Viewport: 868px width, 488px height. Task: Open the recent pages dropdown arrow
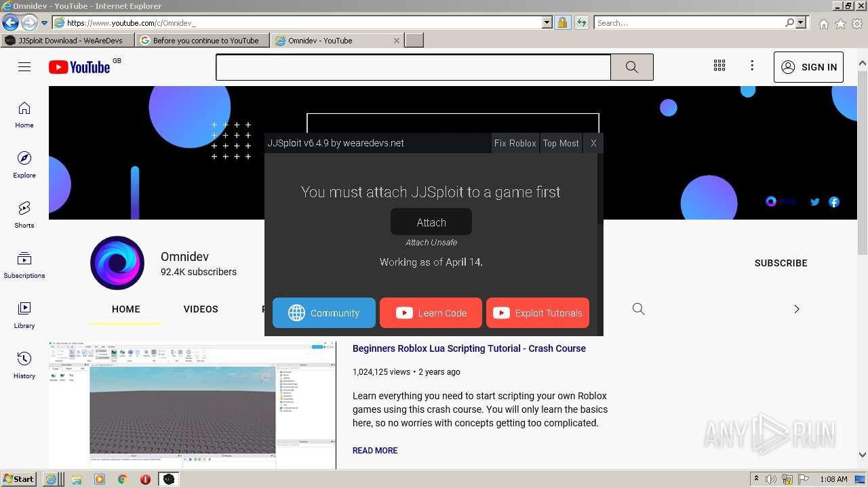tap(44, 23)
